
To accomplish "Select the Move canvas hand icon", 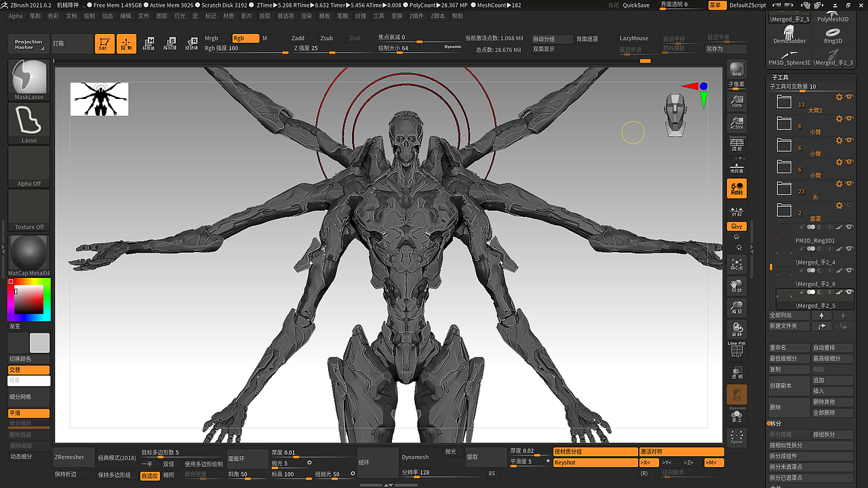I will point(736,287).
